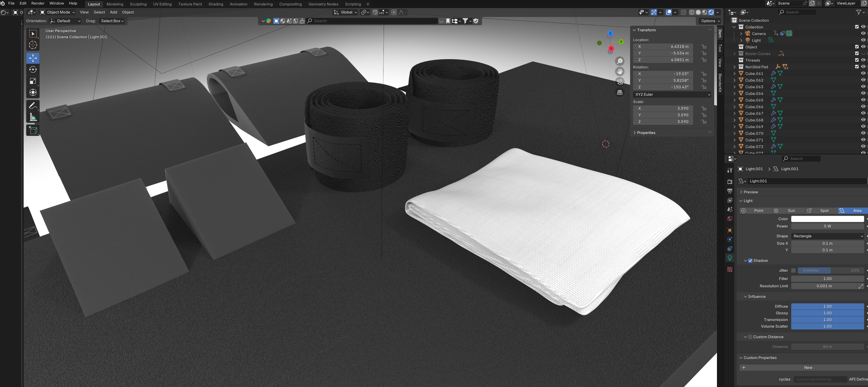Click the light Power value field
The height and width of the screenshot is (387, 868).
tap(827, 226)
